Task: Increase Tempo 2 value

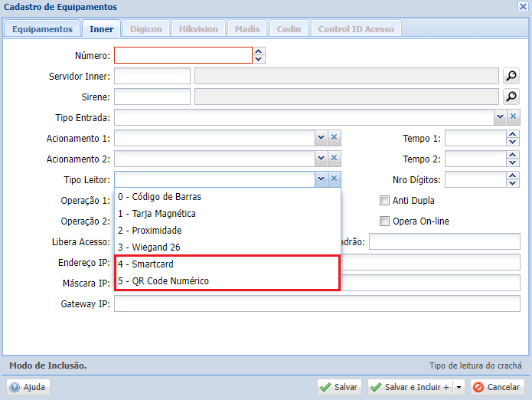Action: click(x=513, y=155)
